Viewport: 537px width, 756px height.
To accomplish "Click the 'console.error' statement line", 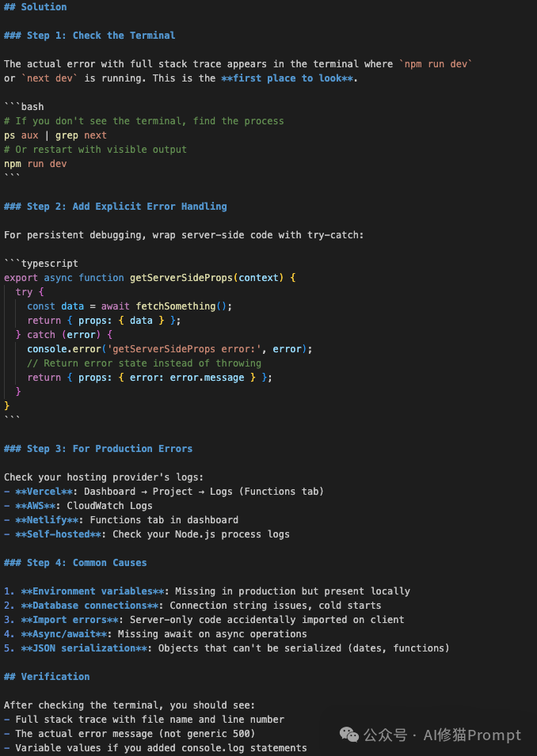I will point(169,348).
